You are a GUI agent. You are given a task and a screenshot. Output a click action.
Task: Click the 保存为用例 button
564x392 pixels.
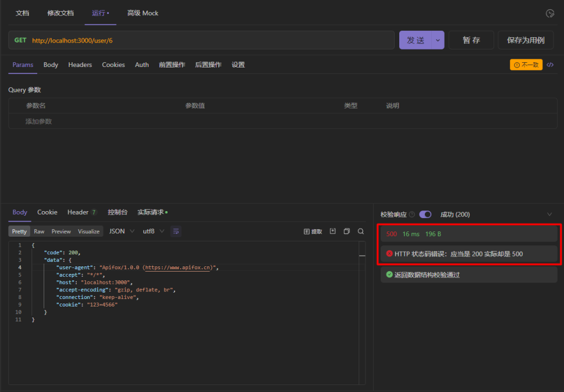526,40
